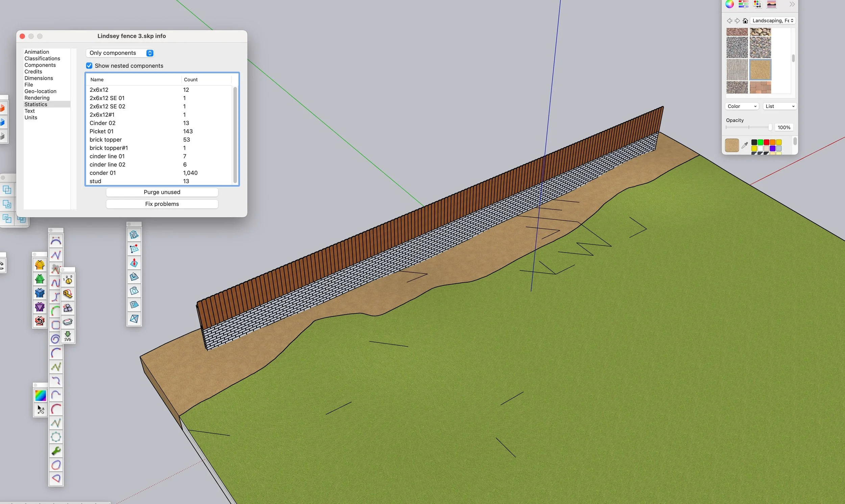The width and height of the screenshot is (845, 504).
Task: Select the sand texture material thumbnail
Action: point(760,70)
